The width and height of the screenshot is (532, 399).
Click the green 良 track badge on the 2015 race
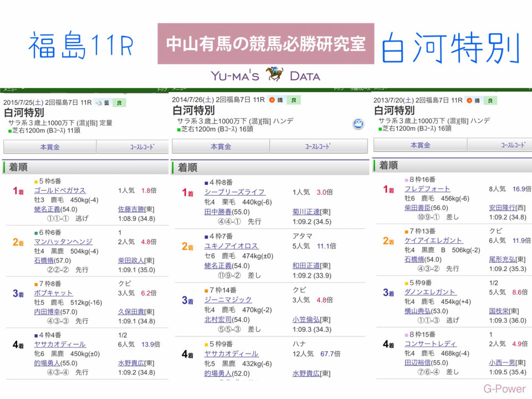[119, 103]
